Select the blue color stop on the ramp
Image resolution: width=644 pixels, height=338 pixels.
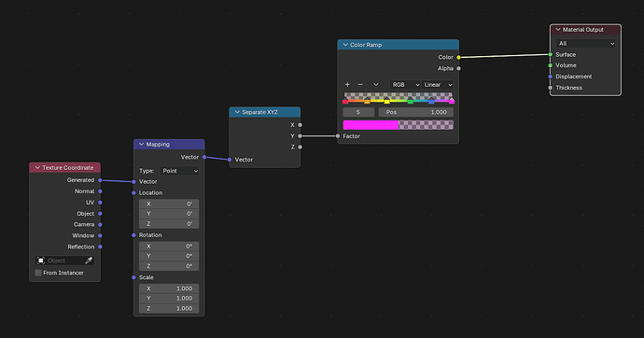pyautogui.click(x=431, y=101)
